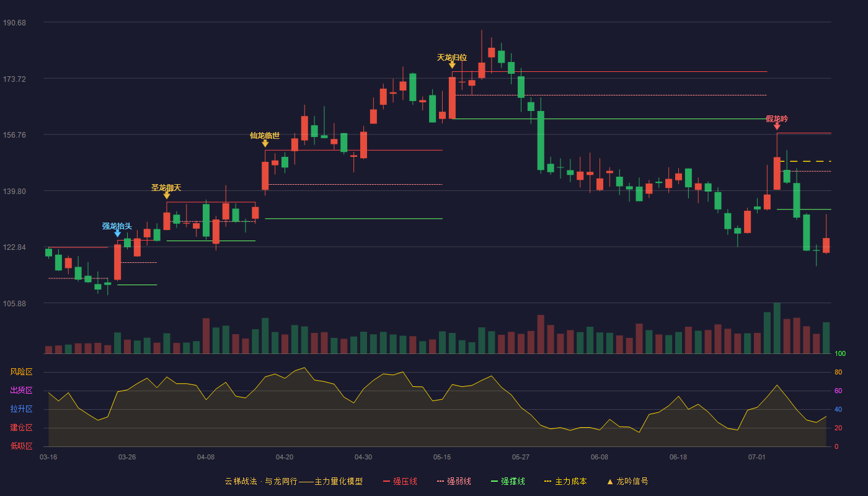Click the purple 60 indicator scale label
The image size is (868, 496).
coord(838,391)
